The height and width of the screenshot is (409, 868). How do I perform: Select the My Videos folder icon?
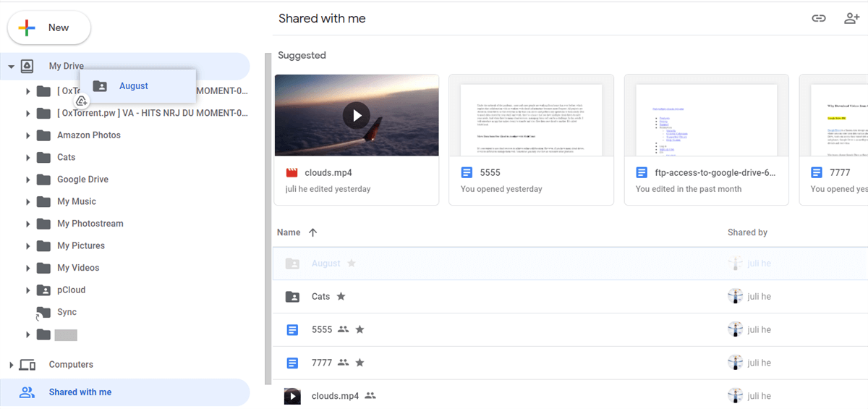pos(43,268)
